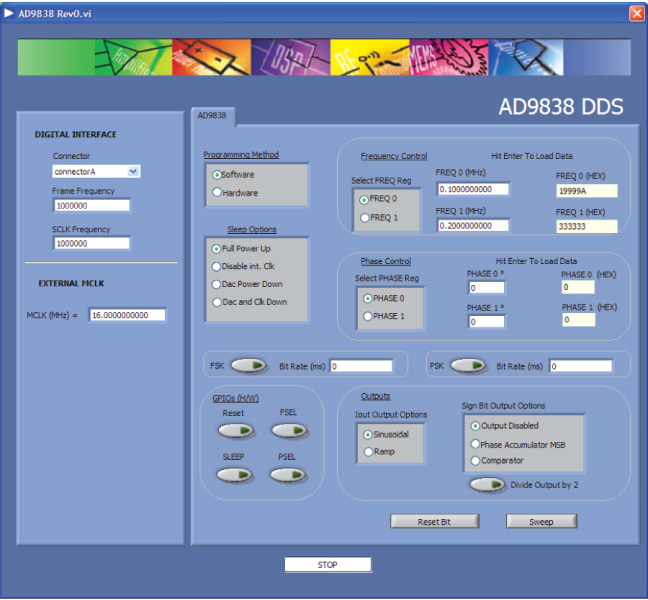Click the Sweep button
This screenshot has height=600, width=648.
click(x=542, y=521)
